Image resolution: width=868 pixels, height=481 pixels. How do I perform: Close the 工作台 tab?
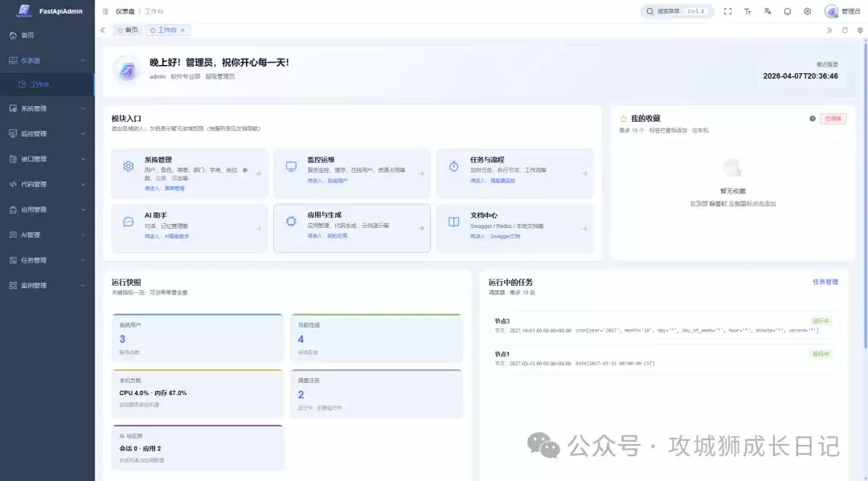coord(182,31)
